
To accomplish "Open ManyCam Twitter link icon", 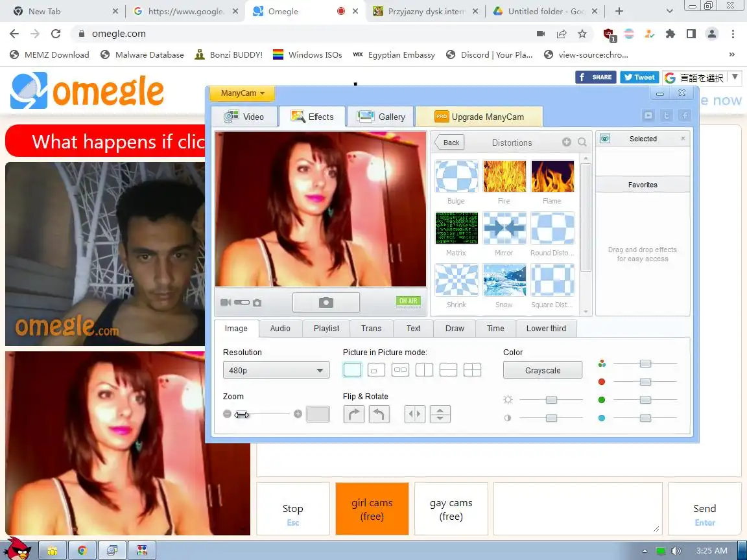I will click(667, 115).
